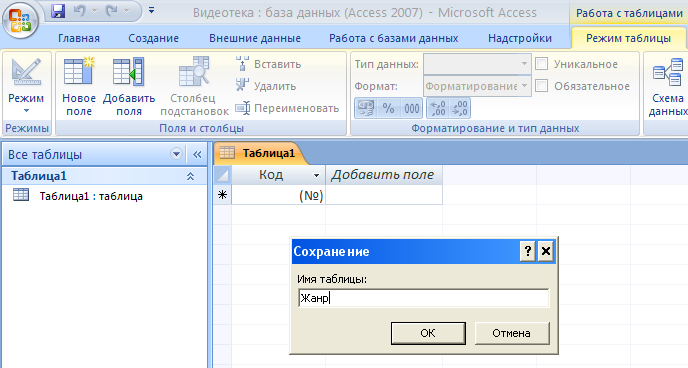Open Customize Quick Access Toolbar arrow

coord(151,10)
